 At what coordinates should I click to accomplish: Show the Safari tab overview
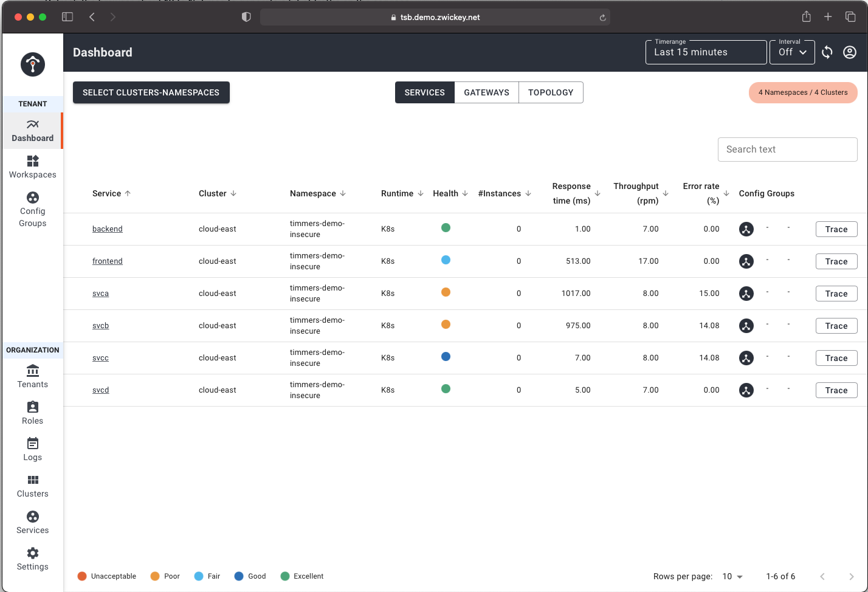(850, 17)
